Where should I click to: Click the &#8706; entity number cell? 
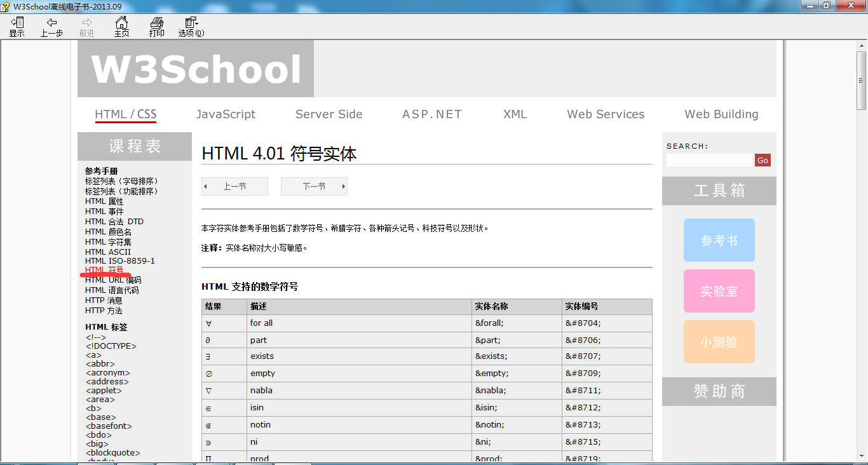[x=607, y=340]
